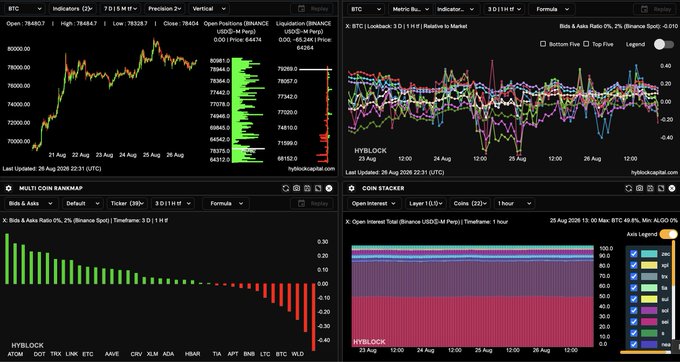Open the Precision 2 dropdown
Viewport: 680px width, 362px height.
click(x=165, y=9)
